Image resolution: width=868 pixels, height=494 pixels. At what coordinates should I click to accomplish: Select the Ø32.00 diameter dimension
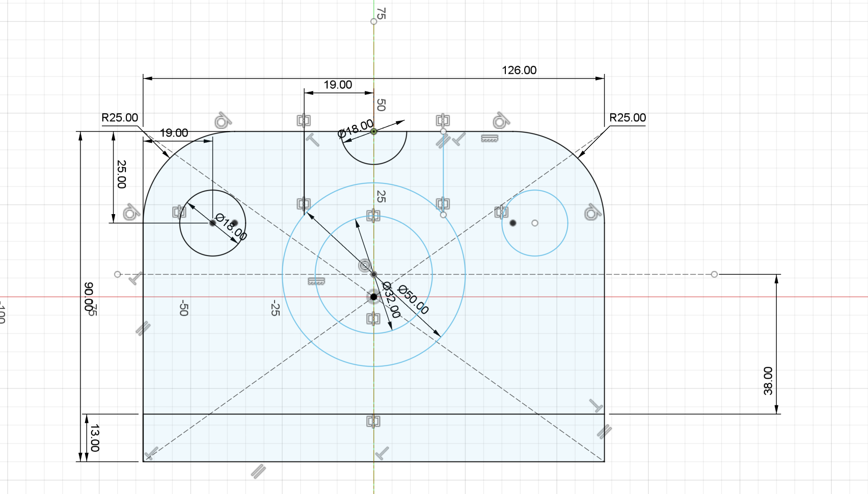click(391, 300)
